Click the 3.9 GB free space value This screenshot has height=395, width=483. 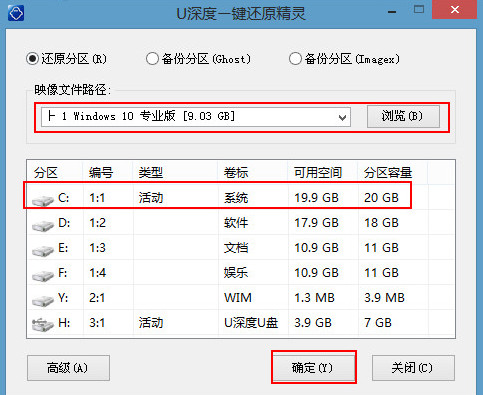(x=313, y=323)
